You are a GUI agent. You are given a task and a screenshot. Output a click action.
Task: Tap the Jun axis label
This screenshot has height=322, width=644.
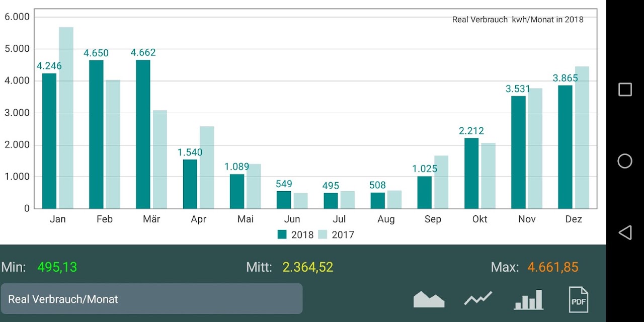point(292,219)
